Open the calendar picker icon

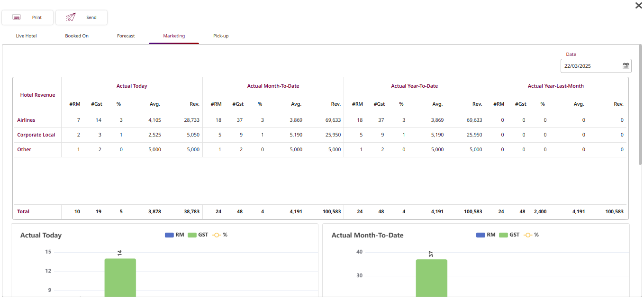pyautogui.click(x=626, y=66)
